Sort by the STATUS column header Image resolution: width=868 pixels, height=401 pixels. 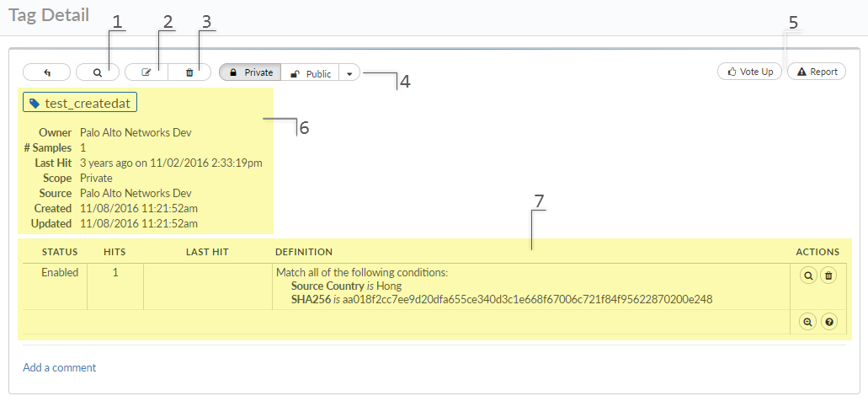(x=60, y=252)
